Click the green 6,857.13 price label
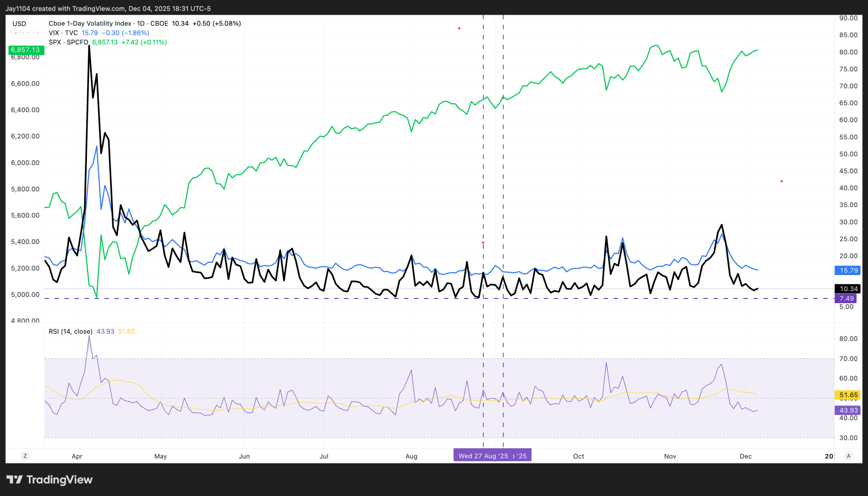This screenshot has height=496, width=868. [25, 50]
